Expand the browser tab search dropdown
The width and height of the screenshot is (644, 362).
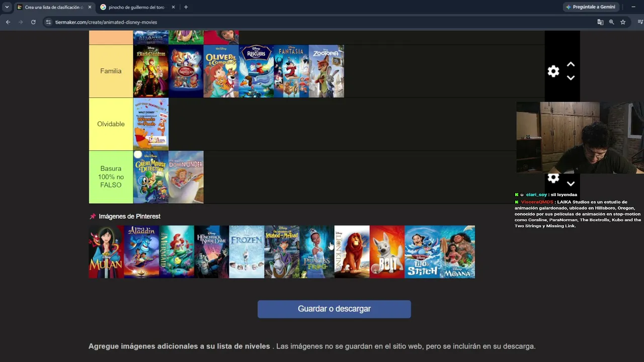[7, 7]
